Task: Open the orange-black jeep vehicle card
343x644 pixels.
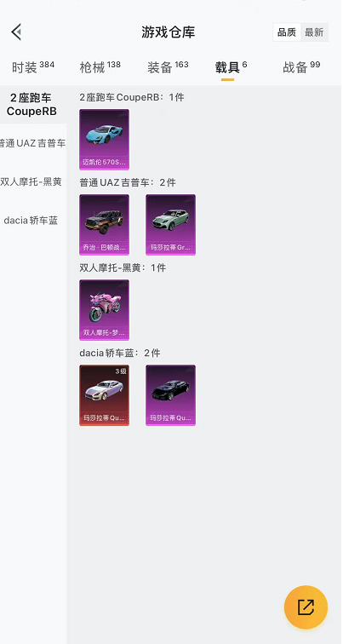Action: 104,225
